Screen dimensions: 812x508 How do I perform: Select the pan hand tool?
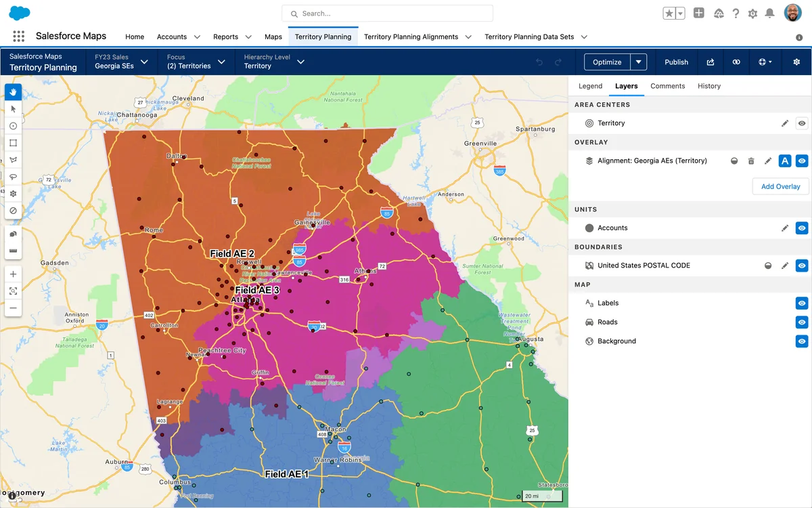click(x=14, y=91)
